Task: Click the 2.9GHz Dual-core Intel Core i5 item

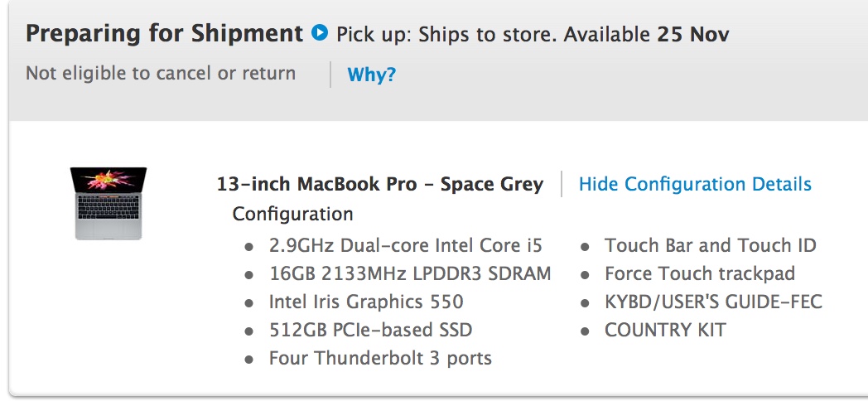Action: pyautogui.click(x=406, y=244)
